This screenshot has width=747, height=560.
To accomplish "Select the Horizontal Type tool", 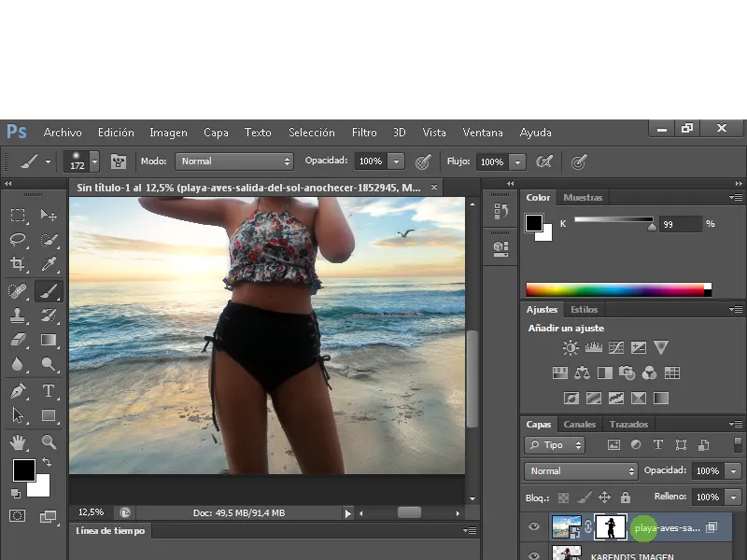I will (x=49, y=391).
